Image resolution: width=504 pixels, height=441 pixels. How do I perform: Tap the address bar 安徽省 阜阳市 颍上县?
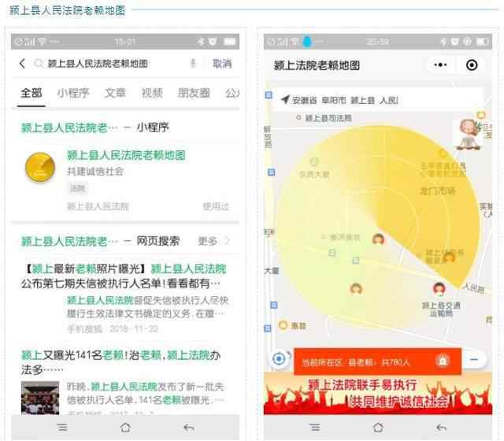pos(378,100)
